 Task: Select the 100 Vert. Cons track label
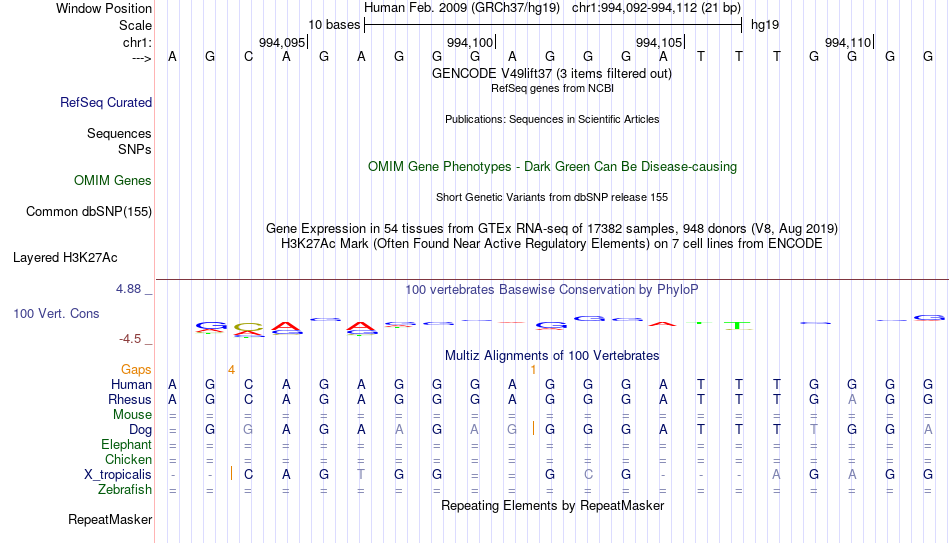click(x=56, y=314)
